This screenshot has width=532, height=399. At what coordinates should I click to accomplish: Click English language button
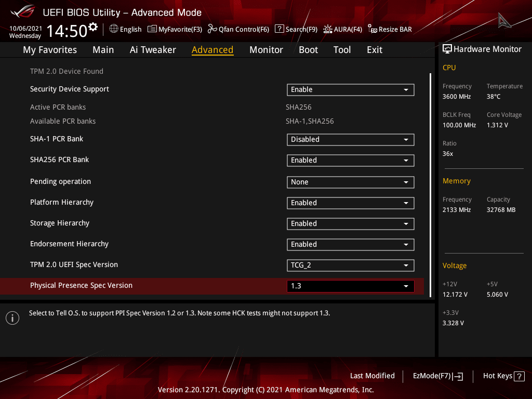(x=126, y=29)
